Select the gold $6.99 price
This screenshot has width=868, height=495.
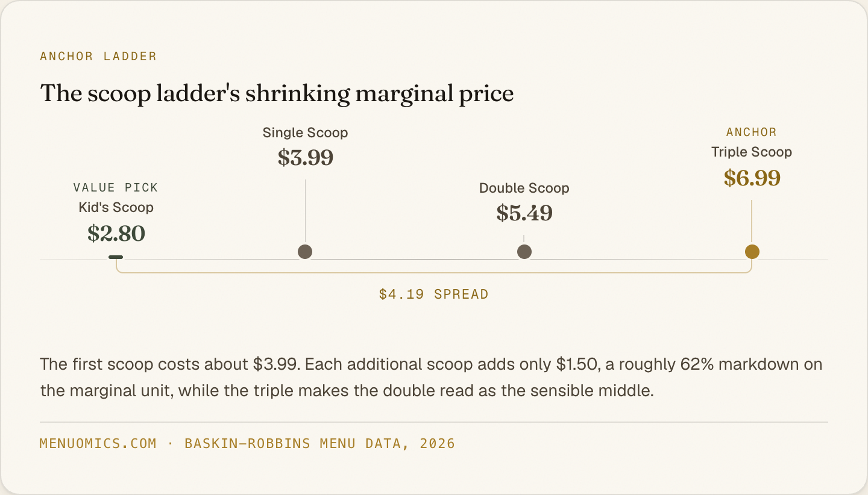point(752,178)
